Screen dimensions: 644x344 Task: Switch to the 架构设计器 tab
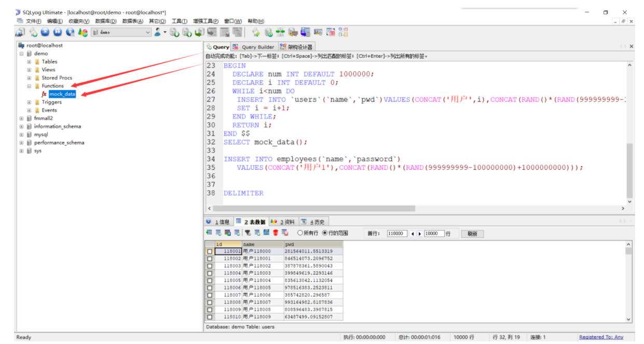(297, 47)
